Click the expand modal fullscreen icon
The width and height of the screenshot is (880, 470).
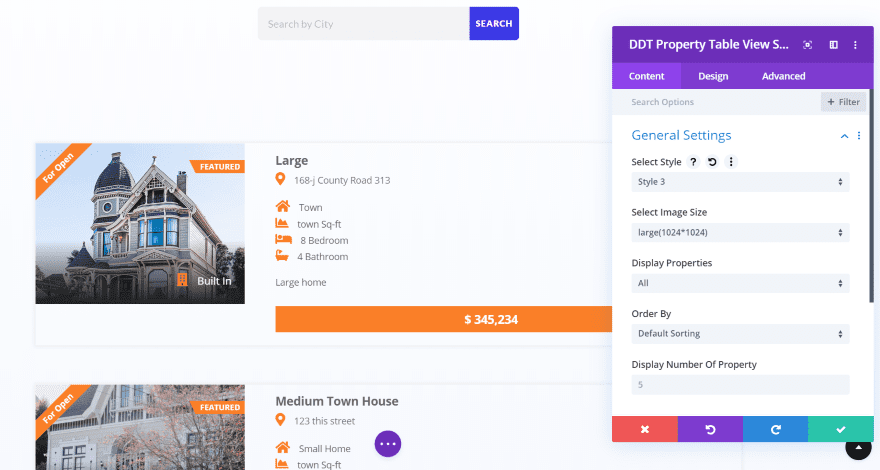tap(807, 45)
